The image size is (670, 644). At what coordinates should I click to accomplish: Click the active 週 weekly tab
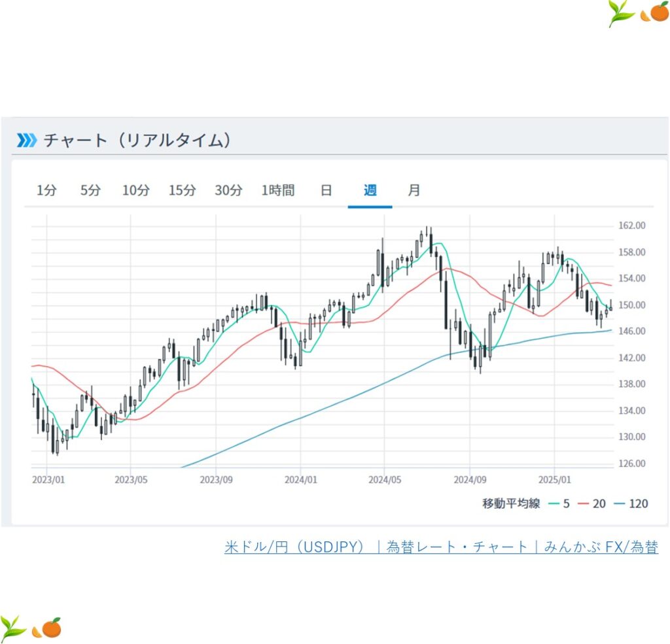[370, 190]
